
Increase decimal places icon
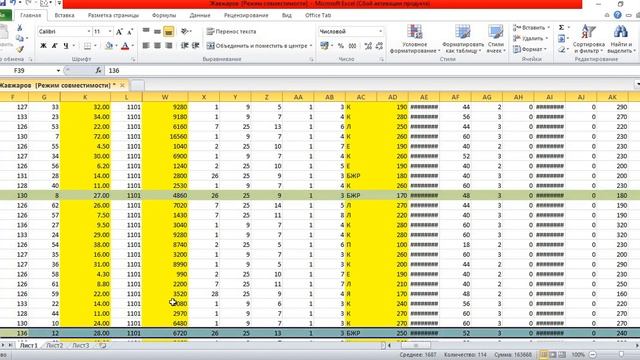[x=368, y=46]
